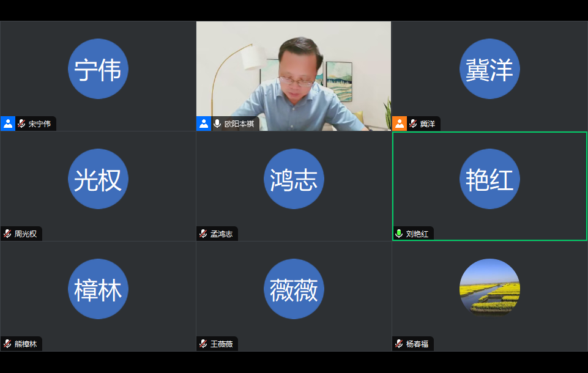Click the 鸿志 circular avatar
This screenshot has width=588, height=373.
(x=294, y=179)
